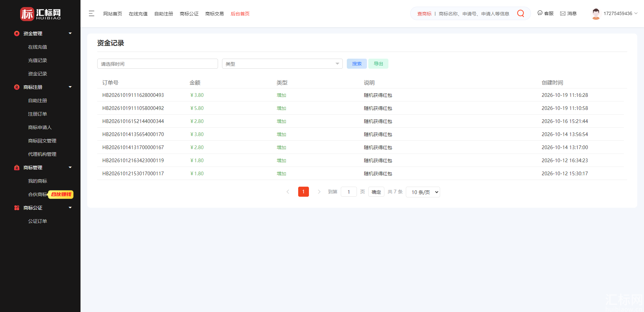Click the 请选择时间 date field
Screen dimensions: 644x312
(158, 64)
